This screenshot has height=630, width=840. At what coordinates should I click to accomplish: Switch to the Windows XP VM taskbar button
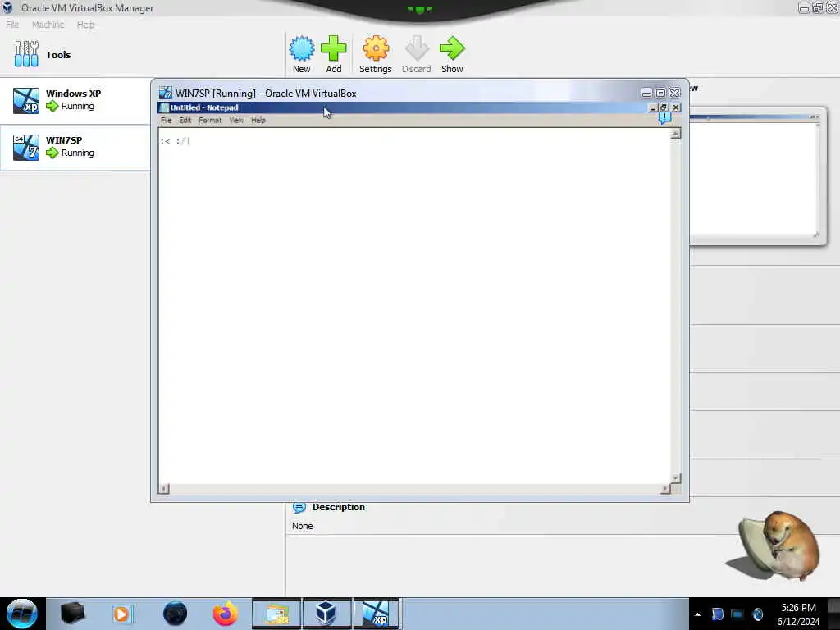point(377,614)
